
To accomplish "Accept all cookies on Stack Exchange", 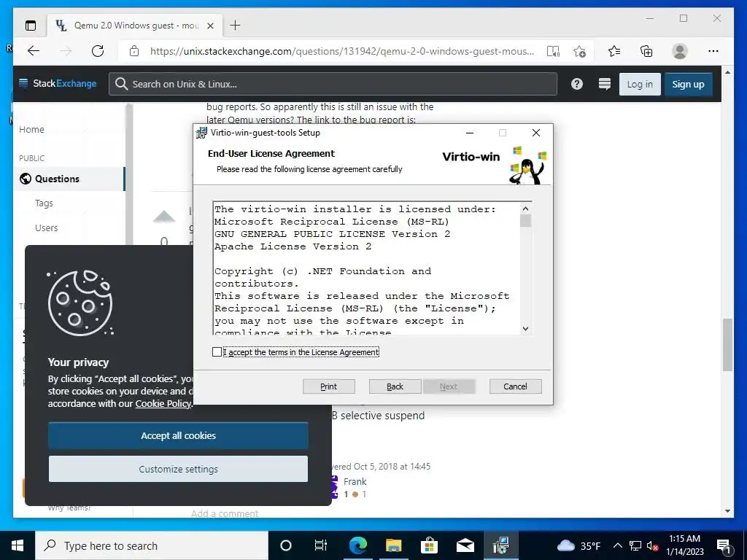I will click(178, 436).
